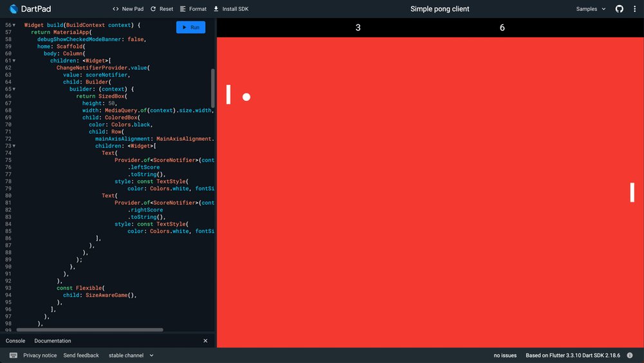This screenshot has height=363, width=644.
Task: Switch to the Documentation tab
Action: 53,341
